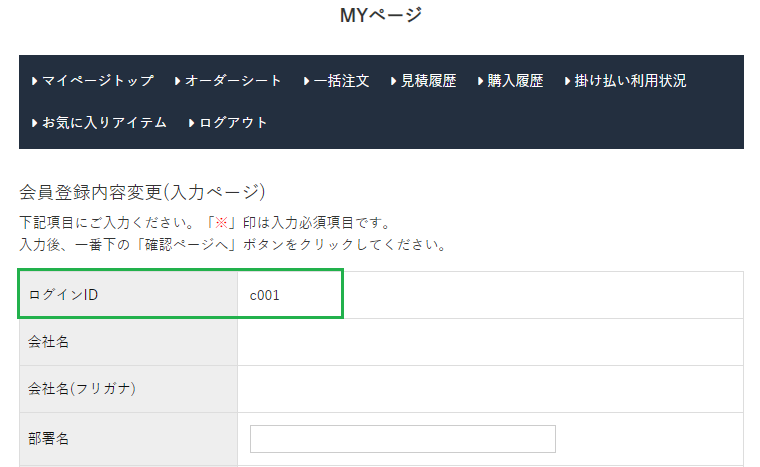The image size is (760, 467).
Task: Click the empty value cell beside 会社名(フリガナ)
Action: point(490,389)
